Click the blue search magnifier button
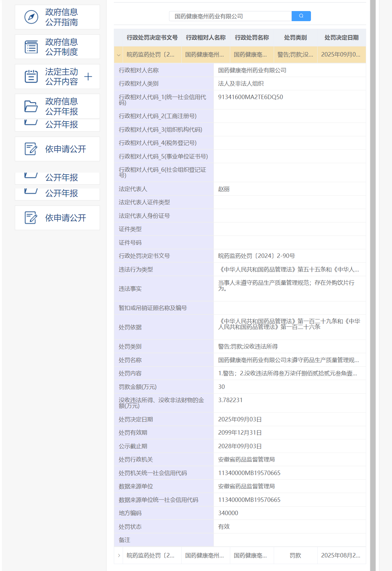 301,16
